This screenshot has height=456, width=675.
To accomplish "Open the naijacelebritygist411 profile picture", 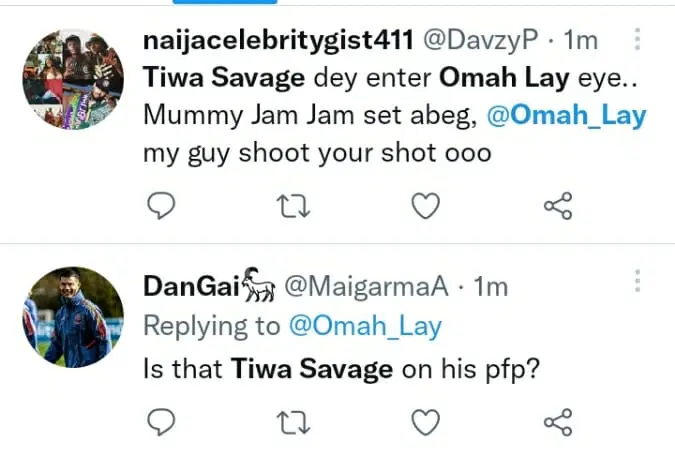I will tap(72, 77).
